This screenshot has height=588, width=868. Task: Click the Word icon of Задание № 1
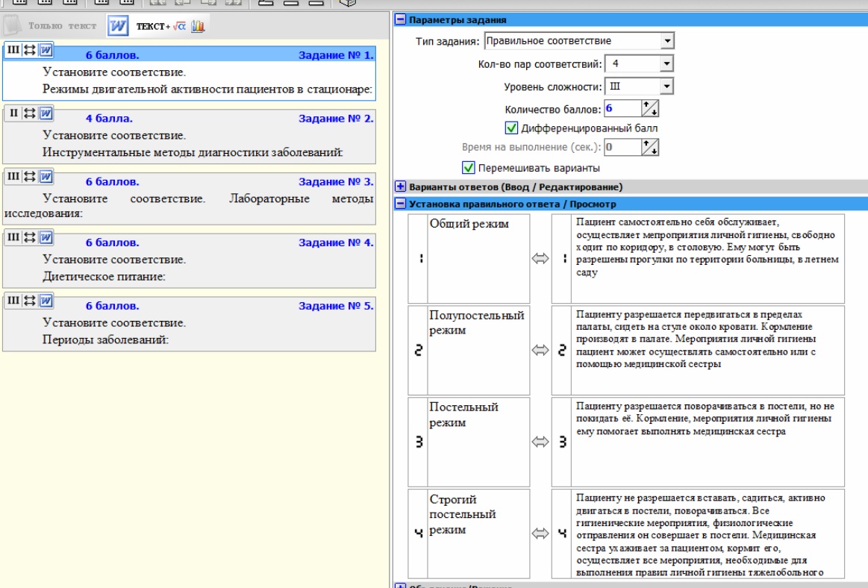click(46, 50)
